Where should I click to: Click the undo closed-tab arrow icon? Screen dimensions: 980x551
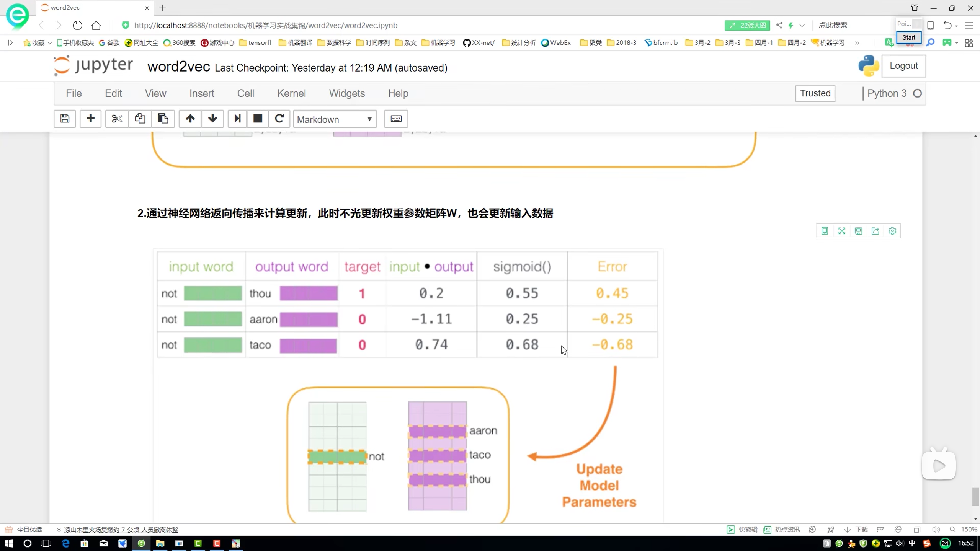tap(947, 25)
